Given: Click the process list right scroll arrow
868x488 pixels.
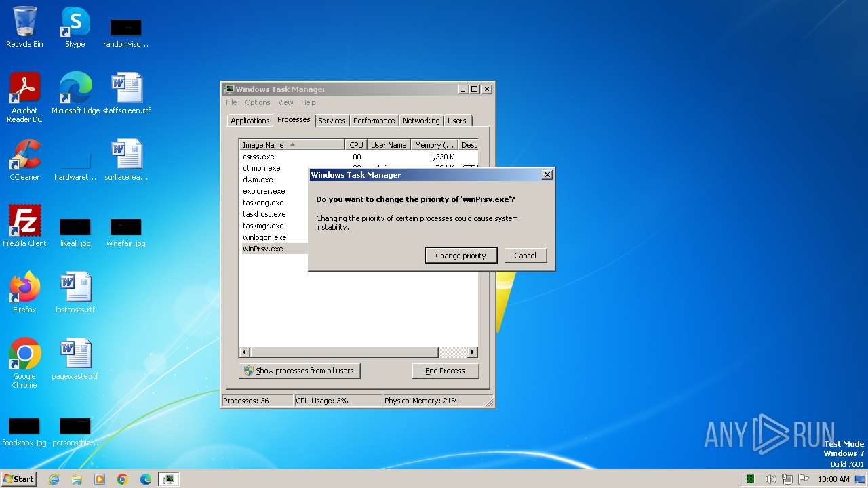Looking at the screenshot, I should (473, 352).
